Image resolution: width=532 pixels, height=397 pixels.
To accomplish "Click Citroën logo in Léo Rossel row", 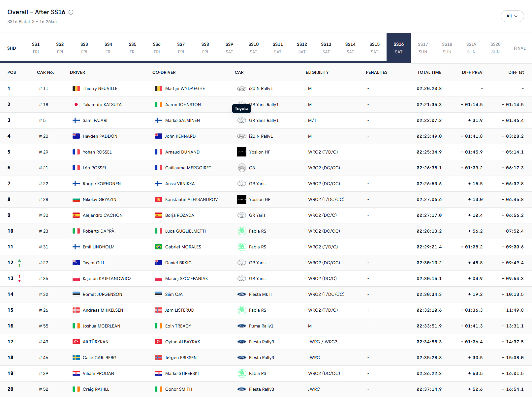I will tap(242, 168).
